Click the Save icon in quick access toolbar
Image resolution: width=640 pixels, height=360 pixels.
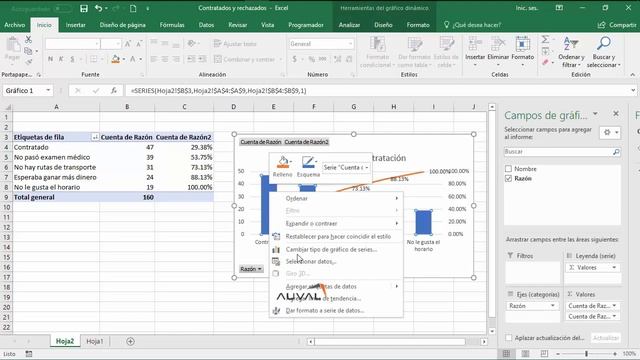[x=84, y=8]
